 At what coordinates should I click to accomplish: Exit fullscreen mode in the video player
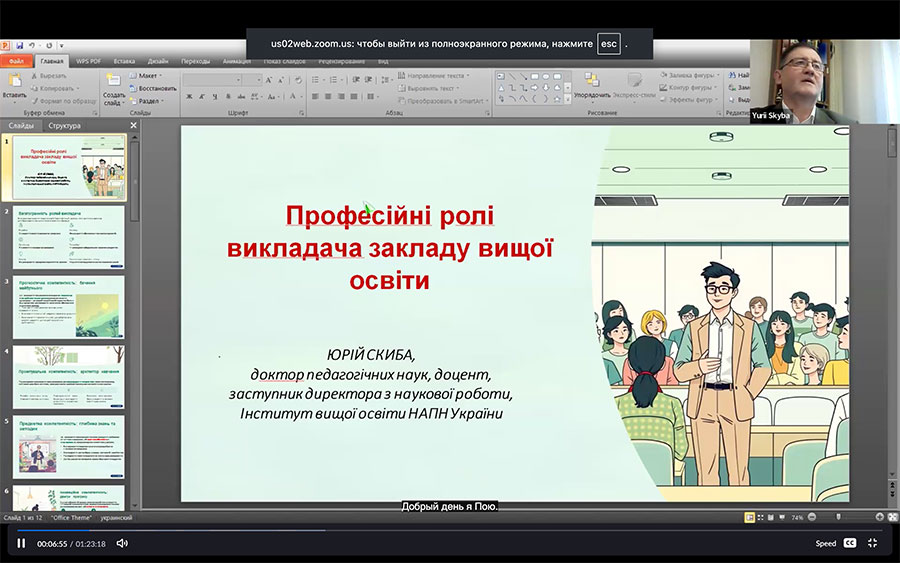[x=872, y=543]
